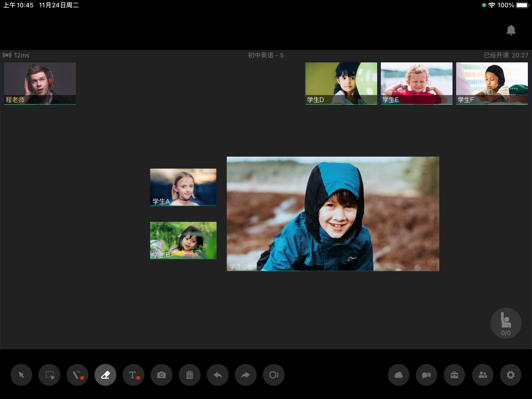Select the text tool
Screen dimensions: 532x399
pyautogui.click(x=134, y=375)
